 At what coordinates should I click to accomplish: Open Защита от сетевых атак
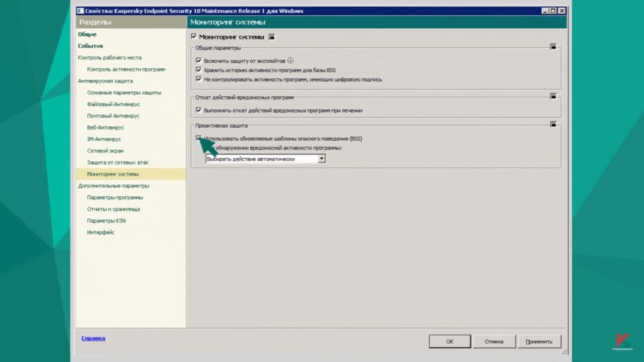tap(118, 163)
